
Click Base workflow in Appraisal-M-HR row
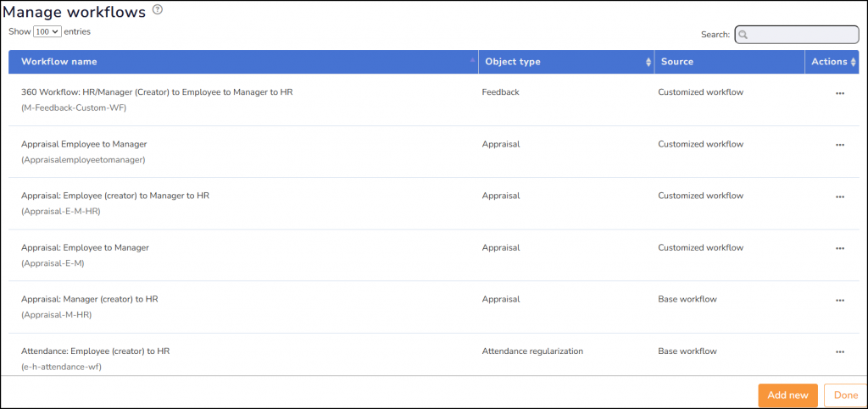click(687, 299)
